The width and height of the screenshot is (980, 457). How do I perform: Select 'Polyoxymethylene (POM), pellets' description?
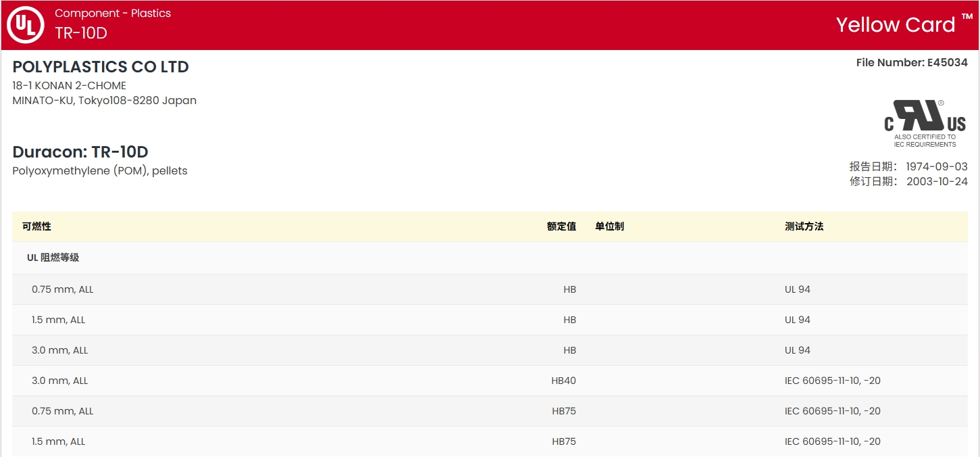[x=100, y=171]
